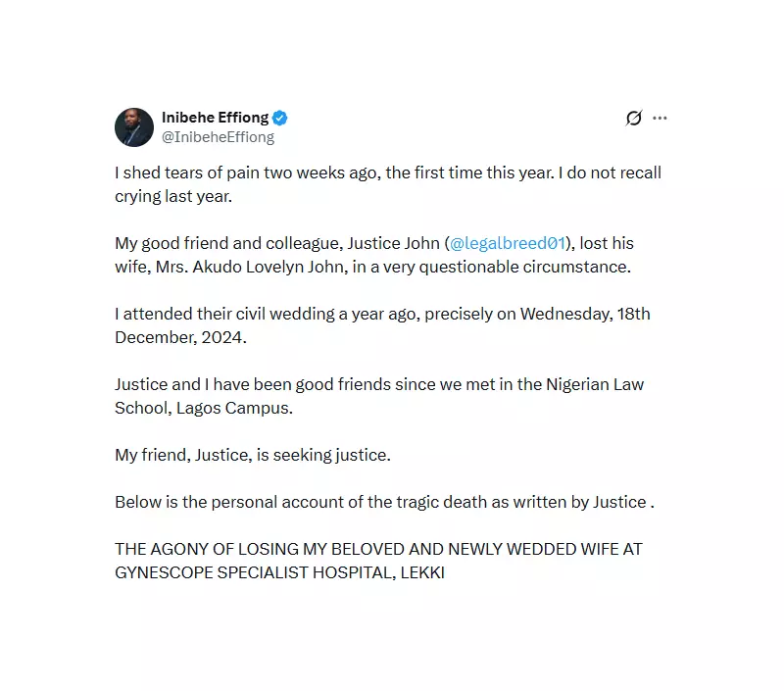The width and height of the screenshot is (784, 691).
Task: Open the Grok actions icon on the tweet
Action: coord(634,119)
